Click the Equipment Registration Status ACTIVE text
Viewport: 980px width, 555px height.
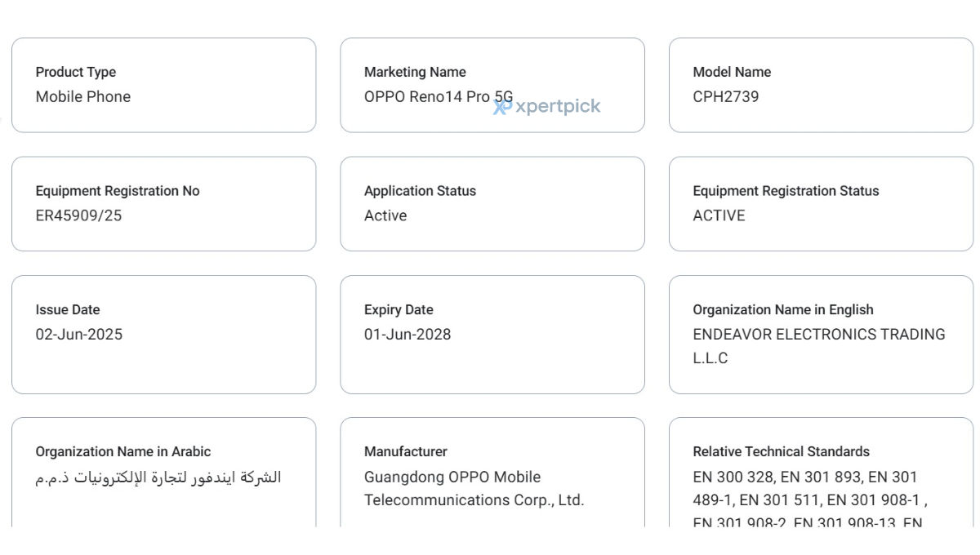pyautogui.click(x=719, y=215)
